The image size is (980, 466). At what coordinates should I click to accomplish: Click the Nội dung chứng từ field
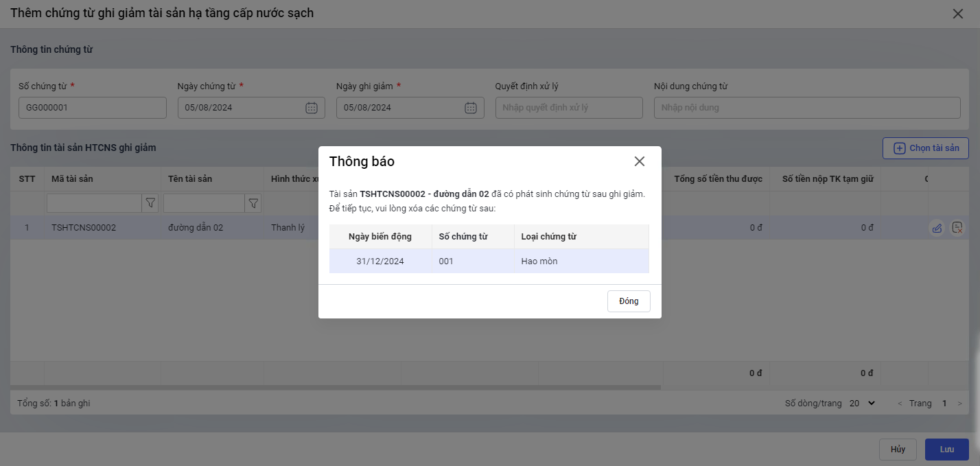click(x=806, y=108)
